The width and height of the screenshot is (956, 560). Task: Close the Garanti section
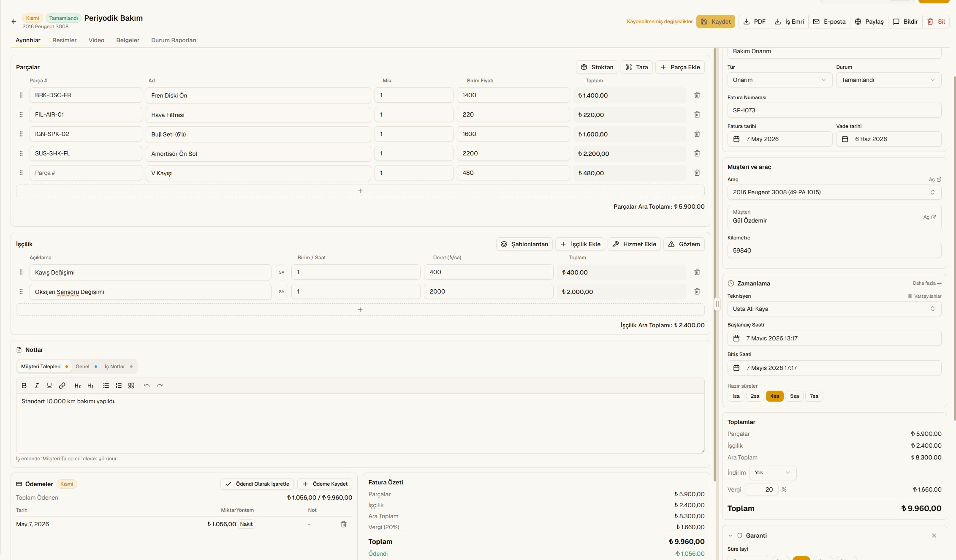point(934,536)
